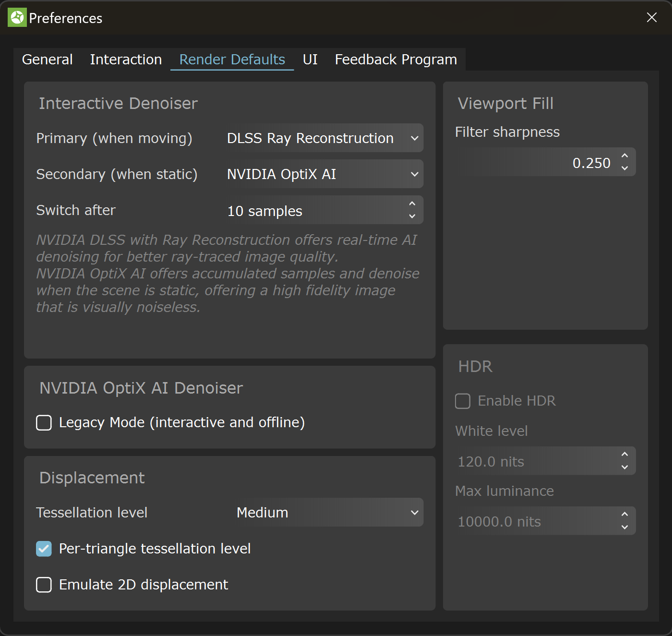Click the Viewport Fill heading

tap(505, 104)
